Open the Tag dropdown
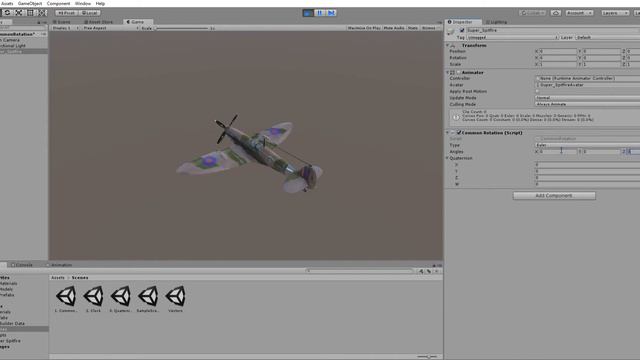Image resolution: width=640 pixels, height=360 pixels. (512, 38)
